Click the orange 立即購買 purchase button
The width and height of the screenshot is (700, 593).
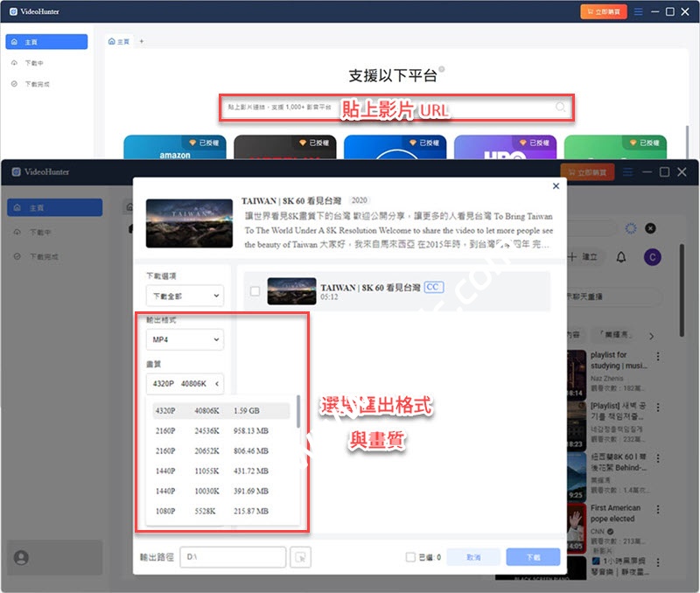coord(605,11)
